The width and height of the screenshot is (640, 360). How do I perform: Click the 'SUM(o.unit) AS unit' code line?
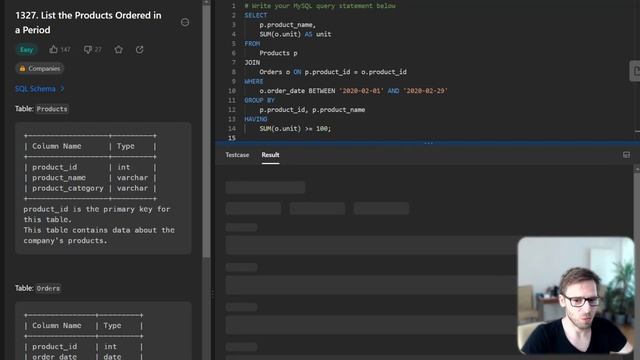295,34
